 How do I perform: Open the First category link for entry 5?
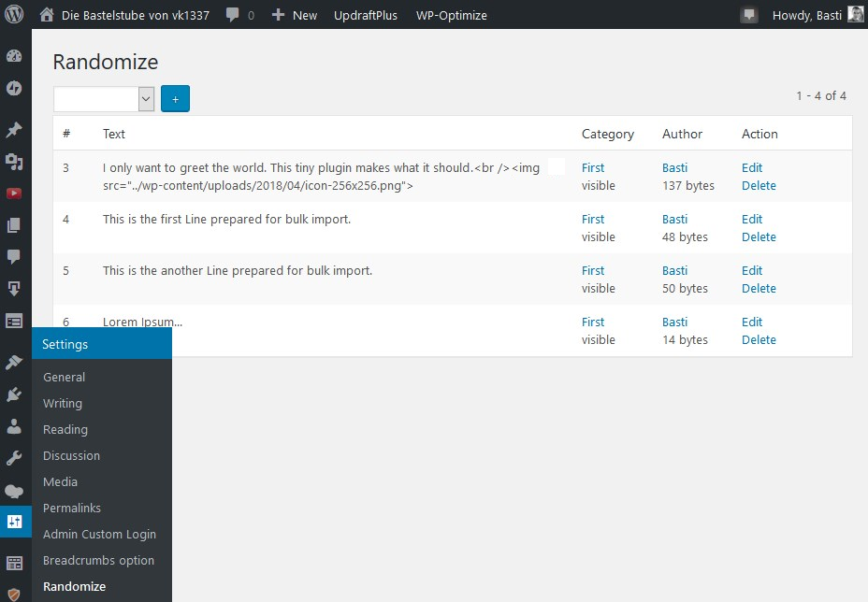pyautogui.click(x=593, y=270)
